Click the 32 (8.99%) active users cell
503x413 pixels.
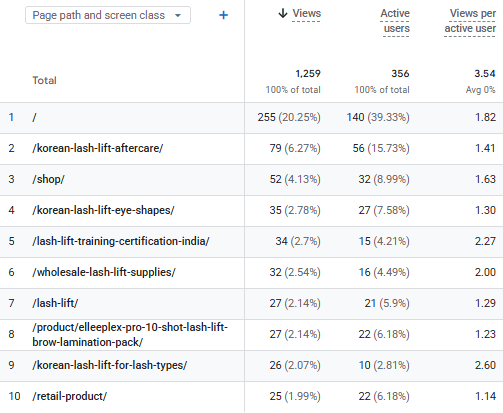[x=384, y=179]
